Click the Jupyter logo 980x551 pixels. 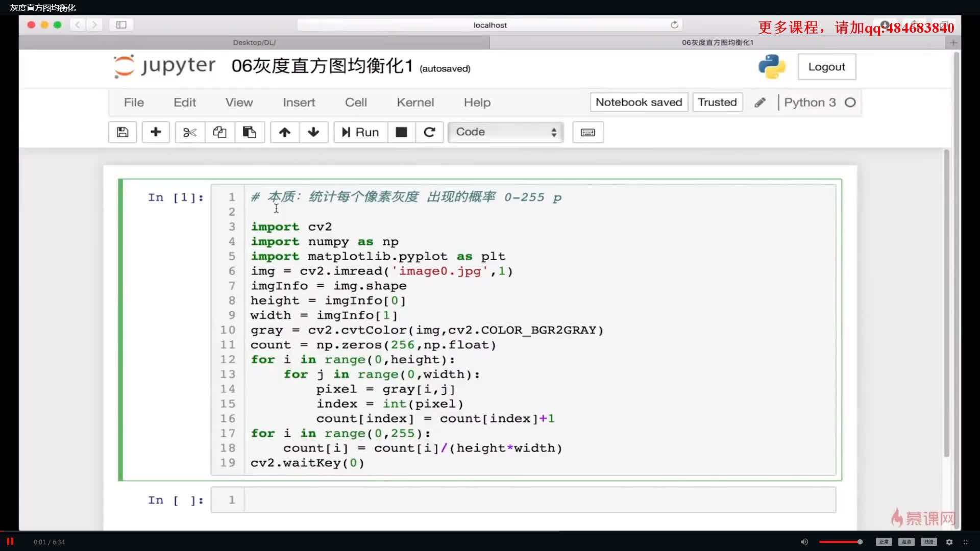(x=164, y=66)
